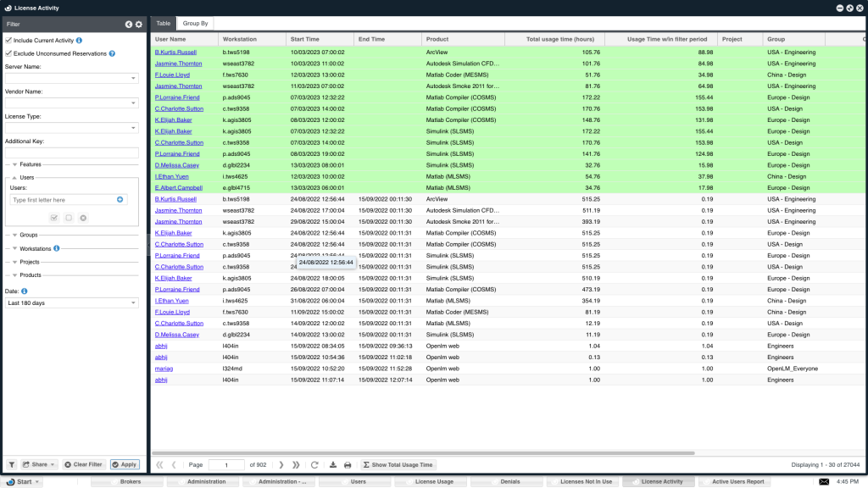Open the filter menu using the funnel icon
Screen dimensions: 868x488
click(x=14, y=464)
